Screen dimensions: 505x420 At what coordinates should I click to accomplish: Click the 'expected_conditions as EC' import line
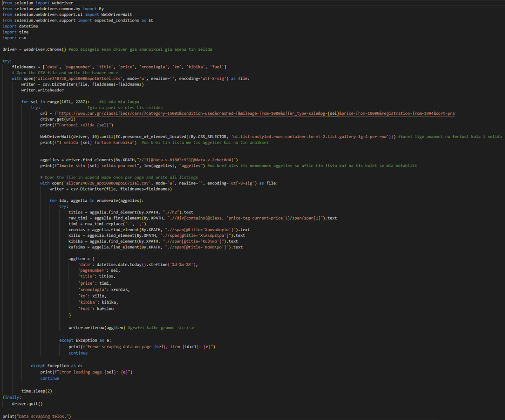click(78, 21)
